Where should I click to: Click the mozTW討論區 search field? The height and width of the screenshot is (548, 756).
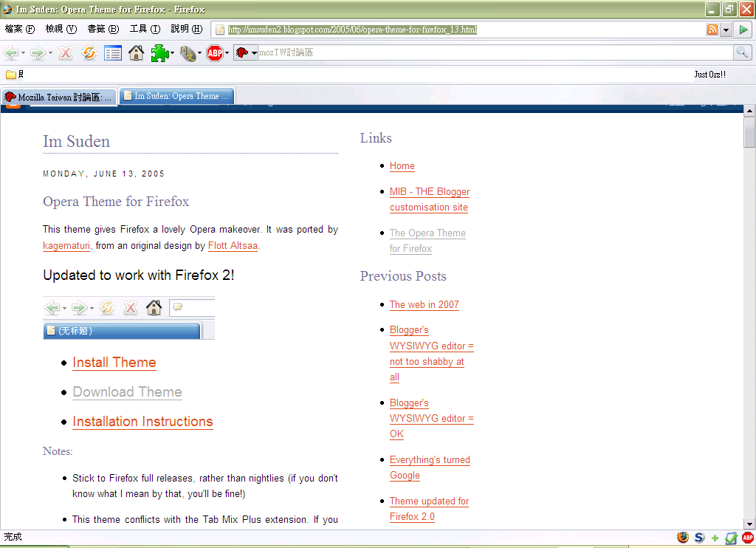click(495, 52)
